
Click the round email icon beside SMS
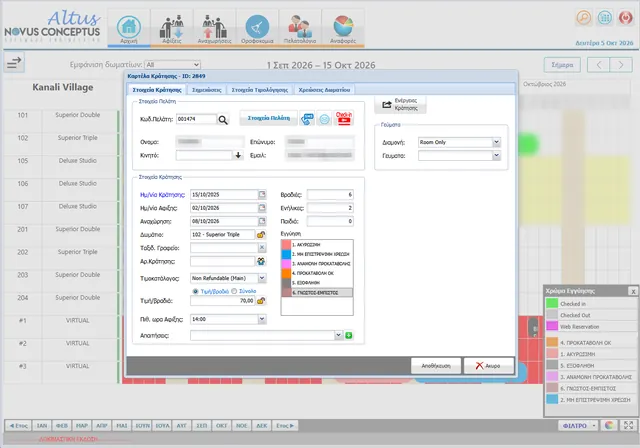[324, 119]
